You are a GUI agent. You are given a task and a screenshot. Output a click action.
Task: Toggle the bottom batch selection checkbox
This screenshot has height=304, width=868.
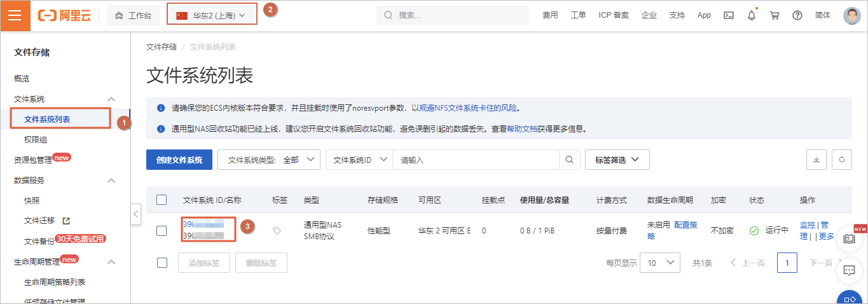pyautogui.click(x=162, y=263)
